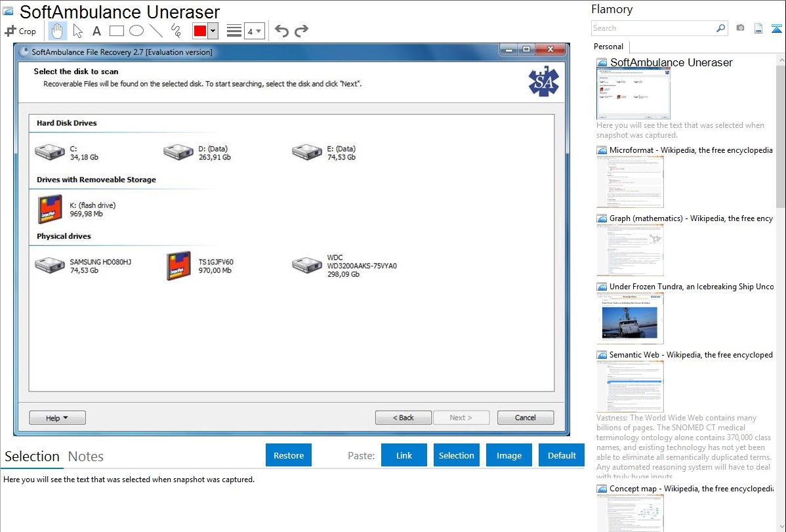Open the color picker dropdown arrow
The height and width of the screenshot is (532, 786).
213,31
